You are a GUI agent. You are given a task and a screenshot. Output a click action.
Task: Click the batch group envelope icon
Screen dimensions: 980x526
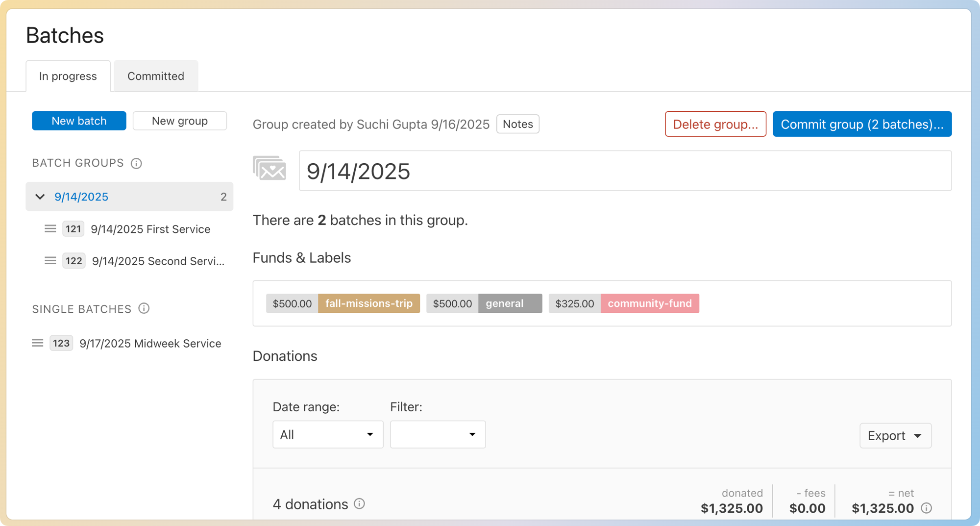point(269,169)
